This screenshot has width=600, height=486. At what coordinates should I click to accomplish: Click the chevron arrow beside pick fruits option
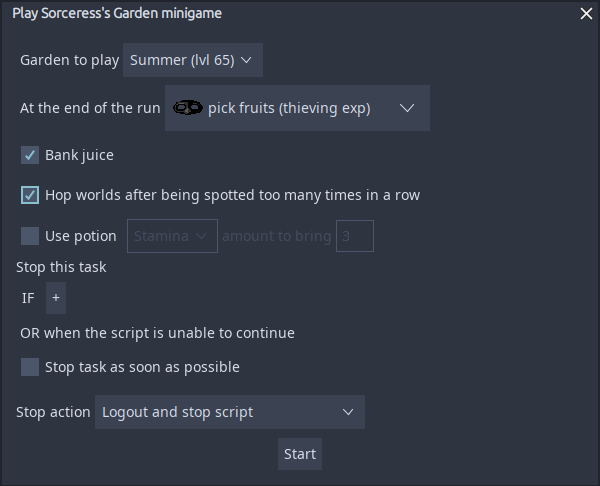pyautogui.click(x=406, y=108)
